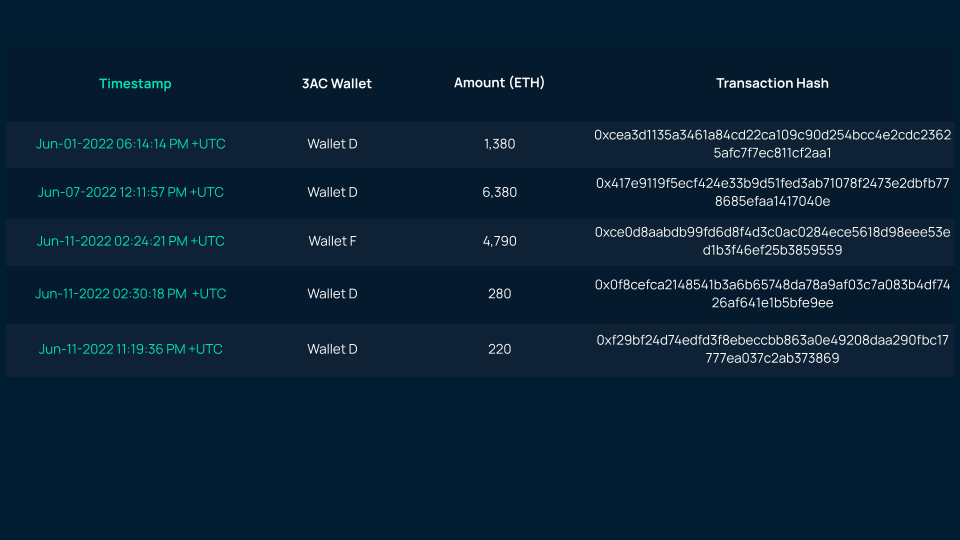
Task: Select the Jun-07-2022 12:11:57 PM timestamp
Action: click(x=131, y=192)
